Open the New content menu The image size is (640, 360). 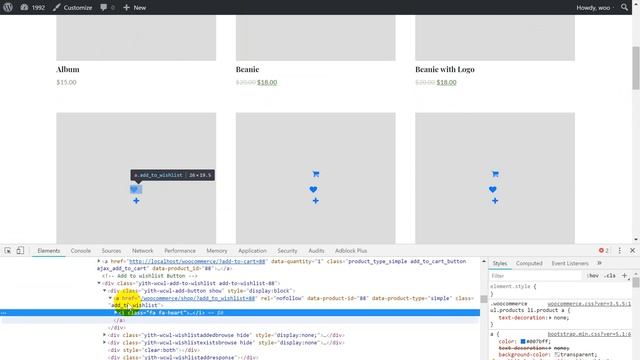coord(134,7)
